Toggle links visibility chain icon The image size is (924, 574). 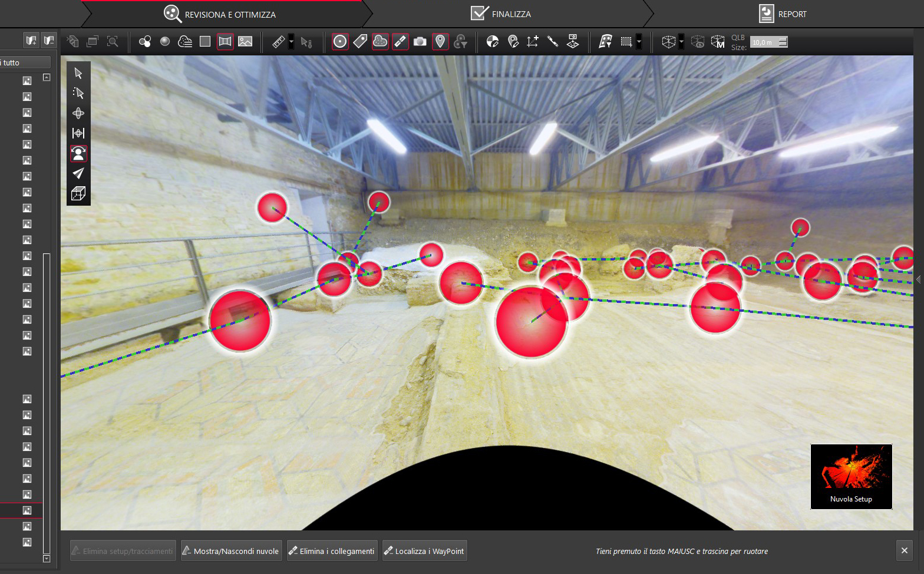[400, 42]
